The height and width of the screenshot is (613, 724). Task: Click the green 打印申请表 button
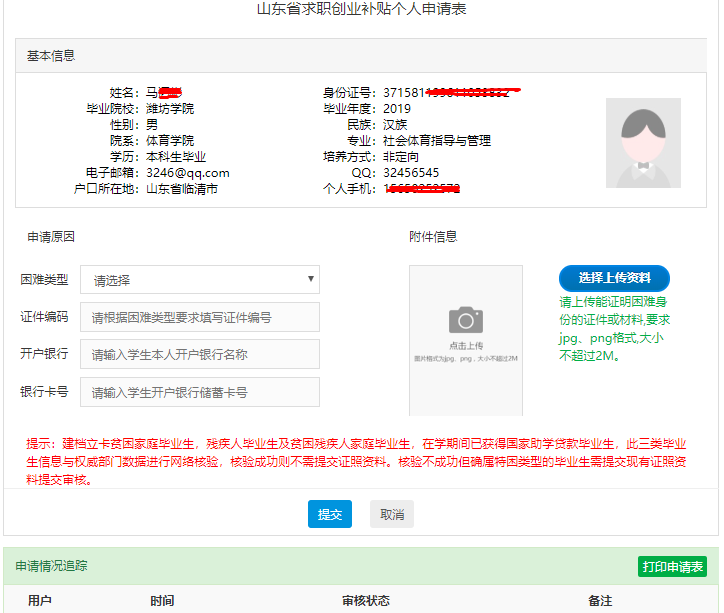[x=672, y=567]
